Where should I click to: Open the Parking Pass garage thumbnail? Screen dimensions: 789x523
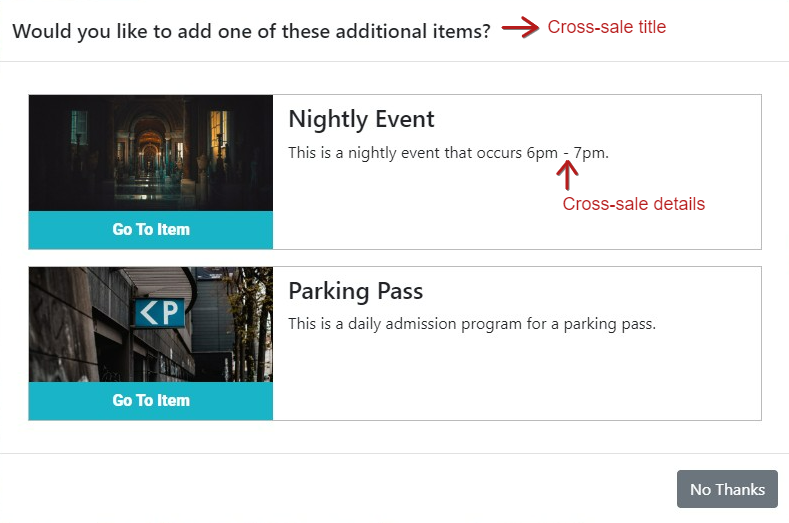tap(151, 325)
